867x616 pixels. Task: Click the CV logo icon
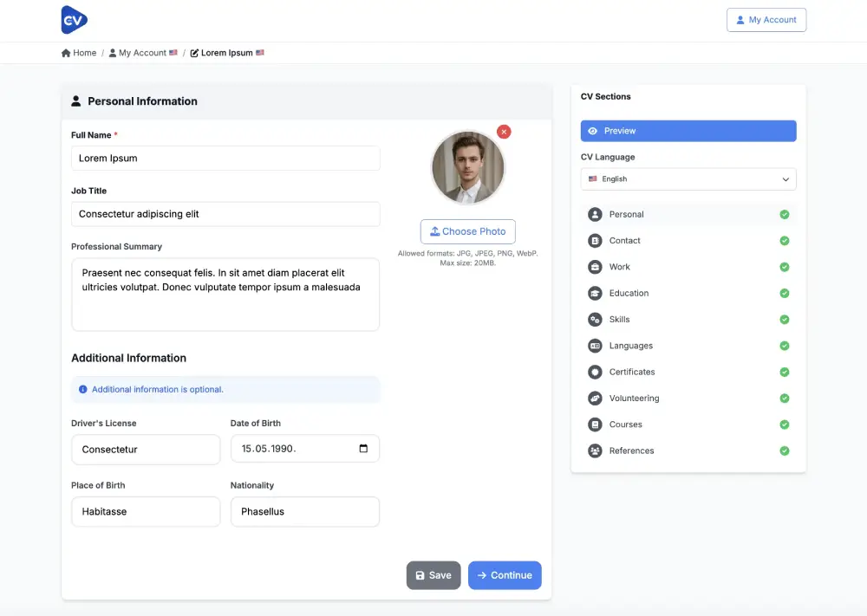click(x=74, y=18)
